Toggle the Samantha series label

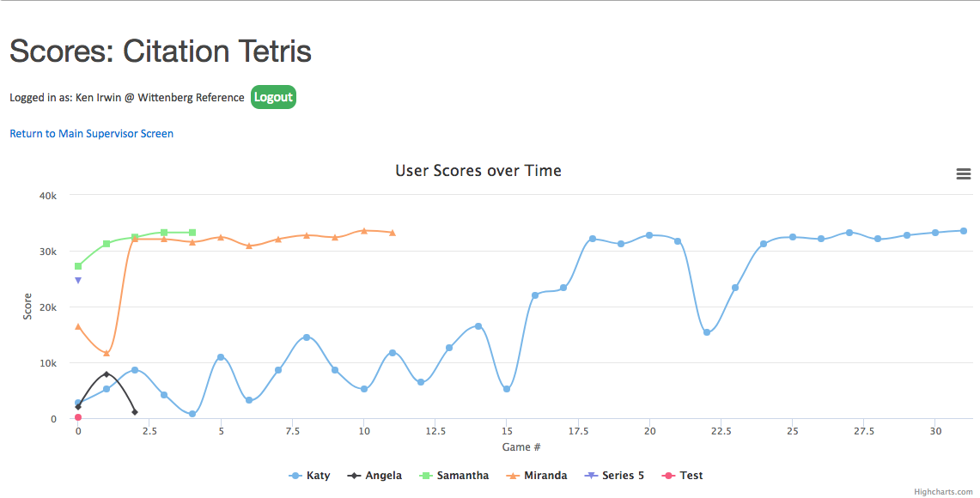pyautogui.click(x=462, y=476)
